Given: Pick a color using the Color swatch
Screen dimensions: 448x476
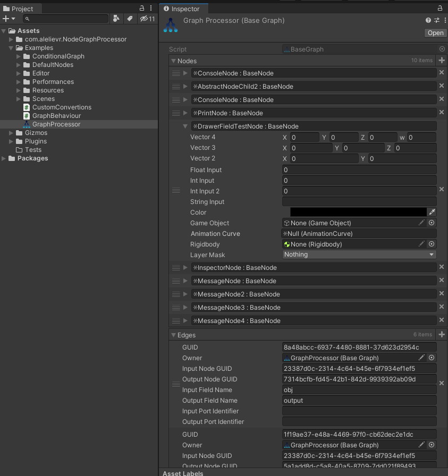Looking at the screenshot, I should 356,212.
